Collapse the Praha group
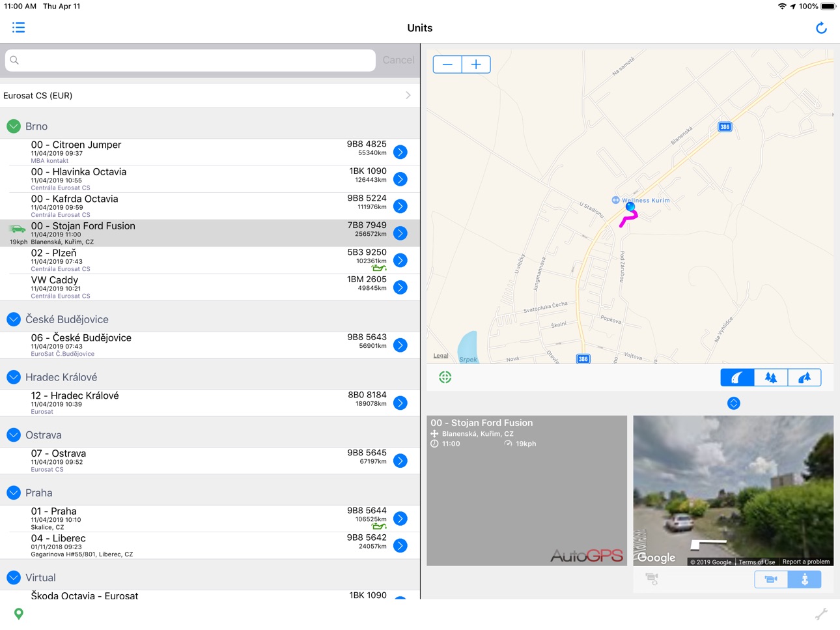Viewport: 840px width, 630px height. point(14,493)
